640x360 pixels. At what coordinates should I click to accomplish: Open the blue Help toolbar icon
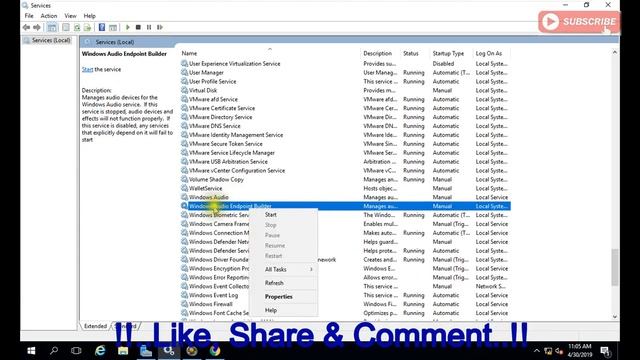(102, 27)
